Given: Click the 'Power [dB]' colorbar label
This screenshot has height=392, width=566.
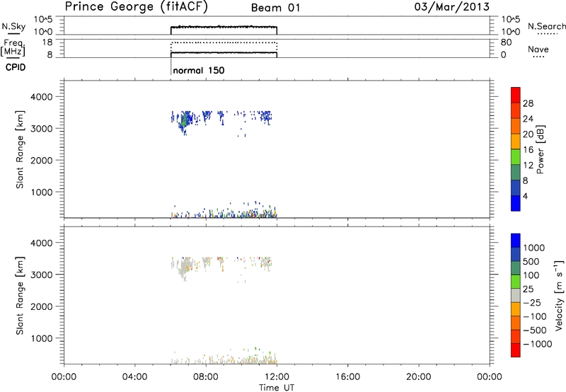Looking at the screenshot, I should (540, 149).
